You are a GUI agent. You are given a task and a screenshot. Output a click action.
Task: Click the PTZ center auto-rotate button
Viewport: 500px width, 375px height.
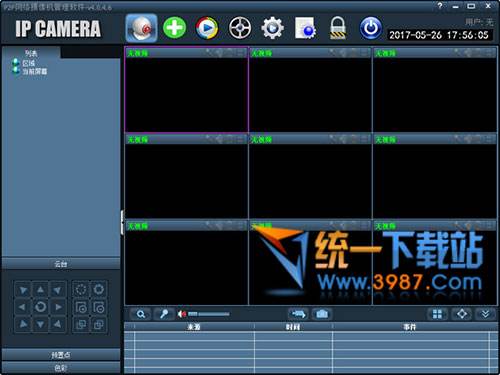point(40,307)
